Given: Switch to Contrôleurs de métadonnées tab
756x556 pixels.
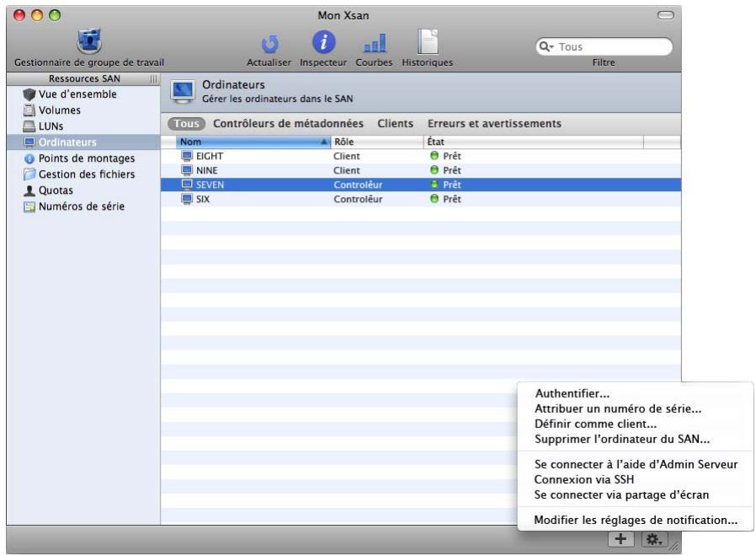Looking at the screenshot, I should pos(288,124).
